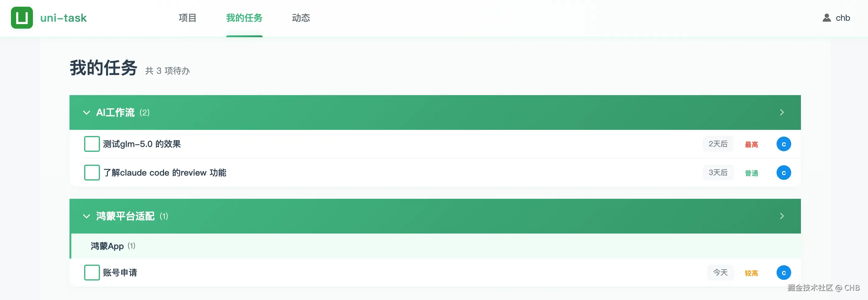Click assignee avatar on 账号申请 task
This screenshot has height=300, width=868.
click(x=783, y=273)
